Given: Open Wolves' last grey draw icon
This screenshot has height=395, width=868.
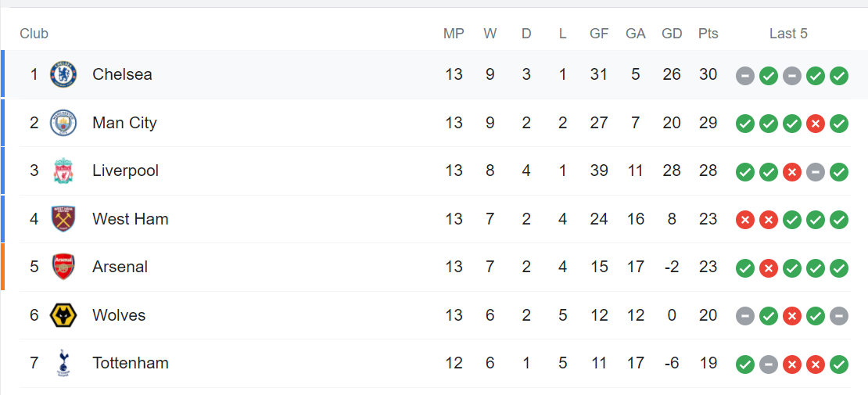Looking at the screenshot, I should [839, 316].
